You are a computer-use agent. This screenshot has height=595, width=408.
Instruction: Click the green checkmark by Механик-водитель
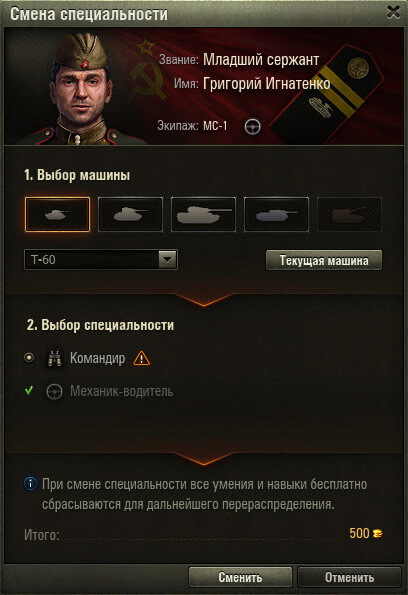29,390
